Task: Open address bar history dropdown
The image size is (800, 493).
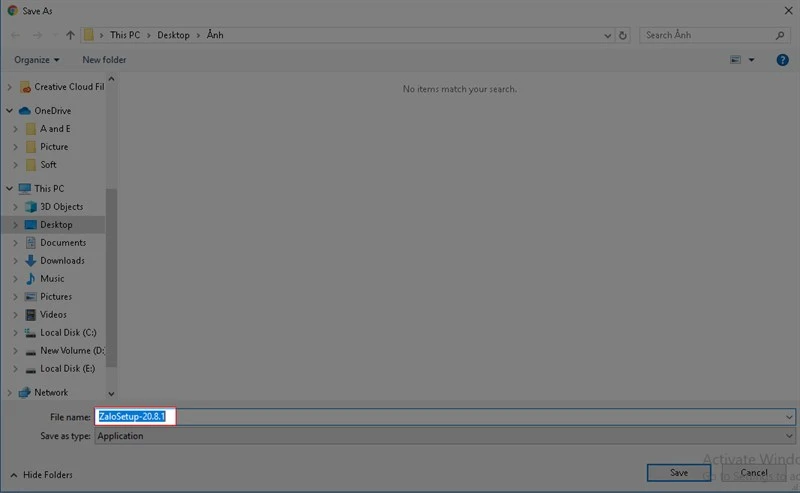Action: pos(607,35)
